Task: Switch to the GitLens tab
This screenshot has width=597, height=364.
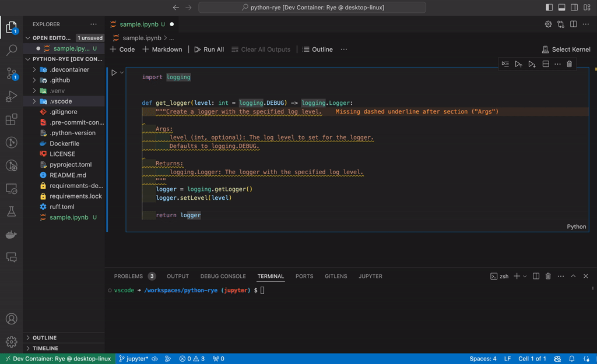Action: 336,276
